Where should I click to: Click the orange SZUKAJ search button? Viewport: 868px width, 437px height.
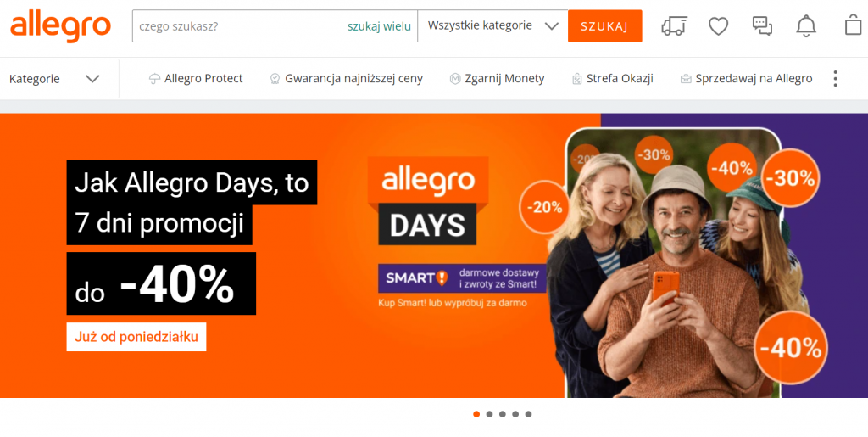[605, 26]
